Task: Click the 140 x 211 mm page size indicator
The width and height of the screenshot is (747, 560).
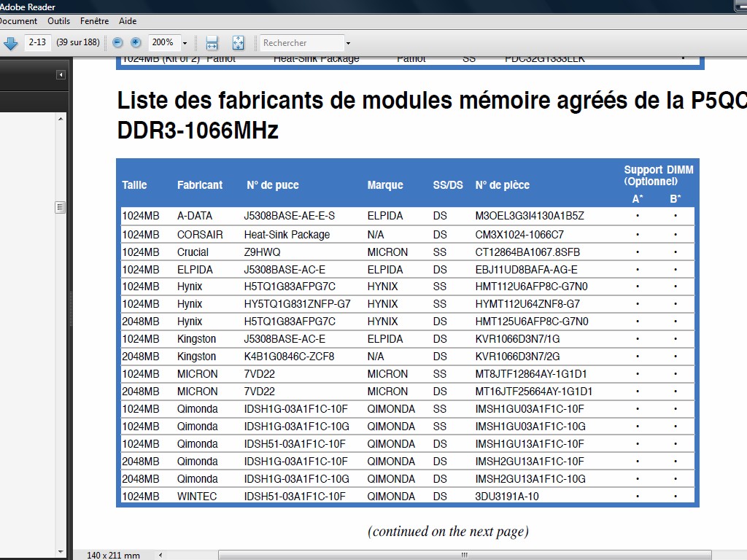Action: pos(113,555)
